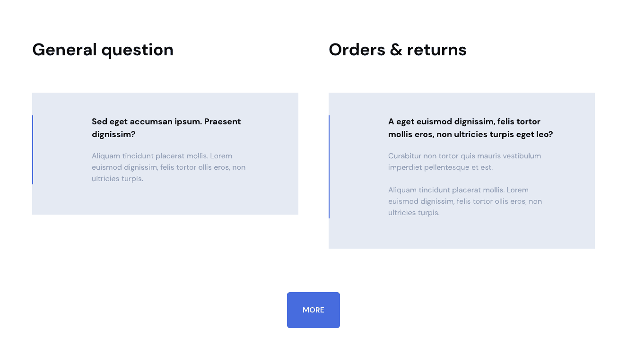This screenshot has width=627, height=364.
Task: Click empty bottom area of Orders & returns card
Action: [x=462, y=234]
